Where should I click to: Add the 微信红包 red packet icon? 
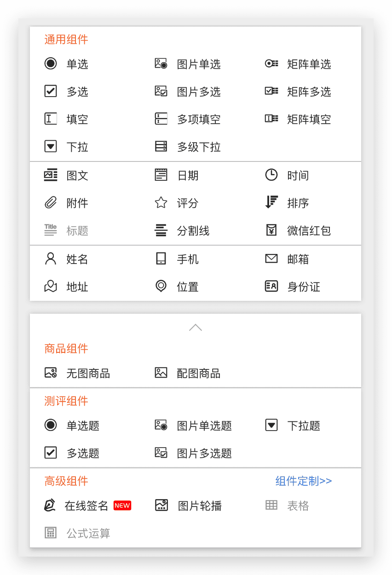[x=271, y=230]
